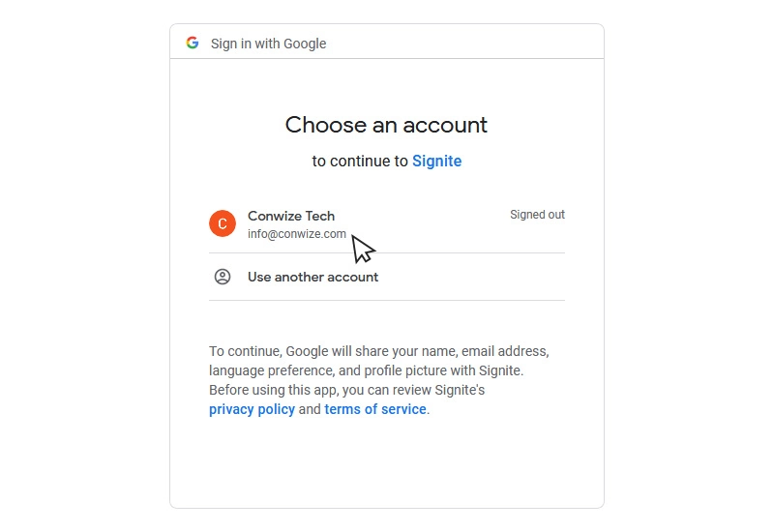
Task: Click the info@conwize.com email address
Action: (297, 234)
